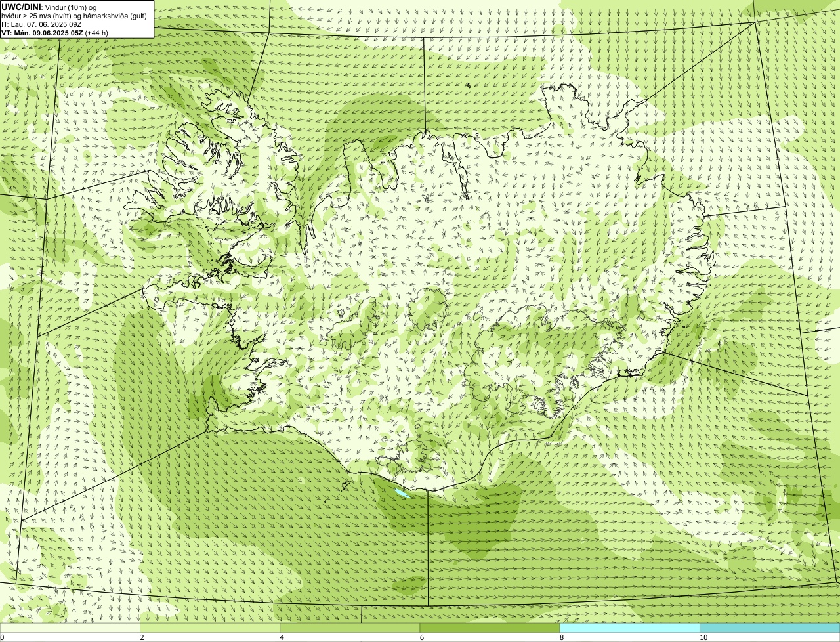Select the 'UWC/DINI: Vindur (10m) og' title line

(49, 7)
